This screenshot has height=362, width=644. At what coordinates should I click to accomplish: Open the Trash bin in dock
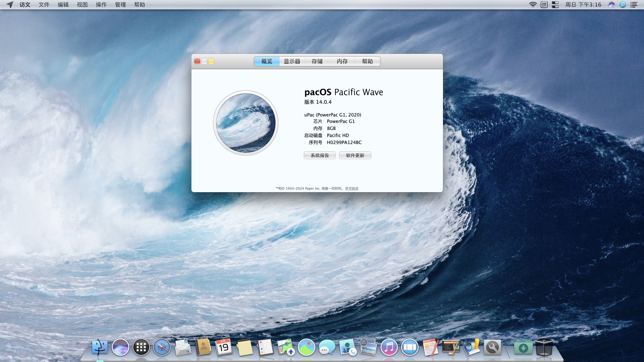544,347
